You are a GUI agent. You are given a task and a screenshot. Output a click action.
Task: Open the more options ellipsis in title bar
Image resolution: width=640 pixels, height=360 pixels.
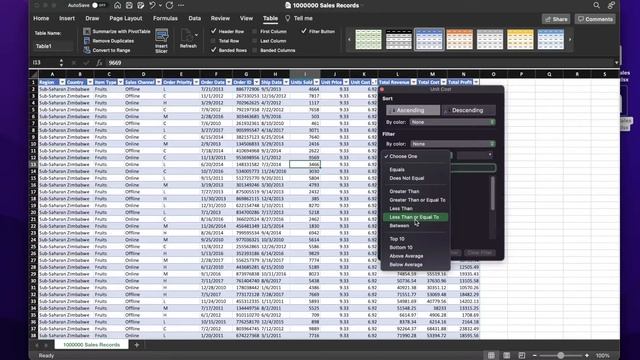181,5
